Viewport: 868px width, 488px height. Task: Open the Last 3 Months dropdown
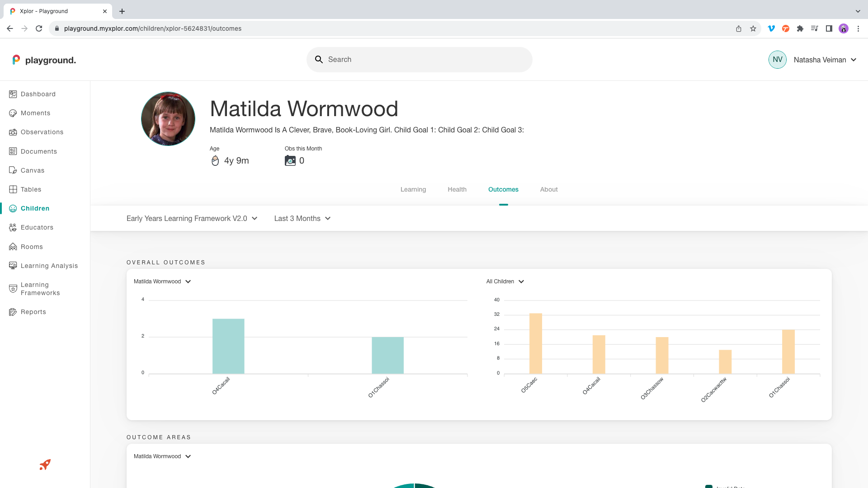tap(302, 219)
